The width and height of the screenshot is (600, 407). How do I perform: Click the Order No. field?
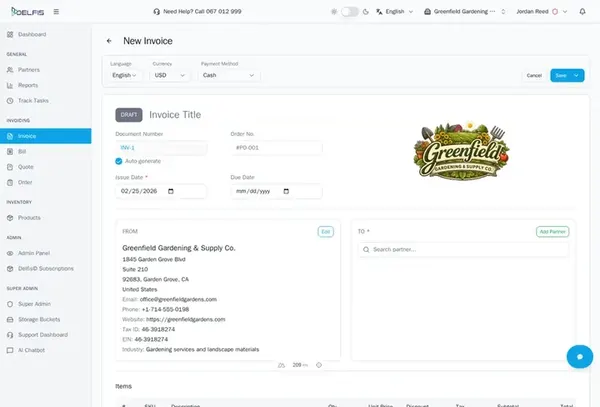[x=276, y=148]
